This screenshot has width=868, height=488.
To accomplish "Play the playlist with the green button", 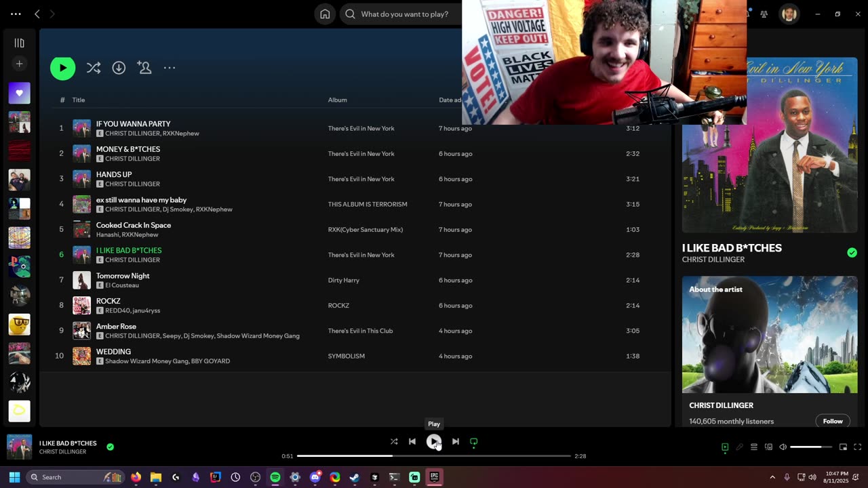I will [62, 68].
